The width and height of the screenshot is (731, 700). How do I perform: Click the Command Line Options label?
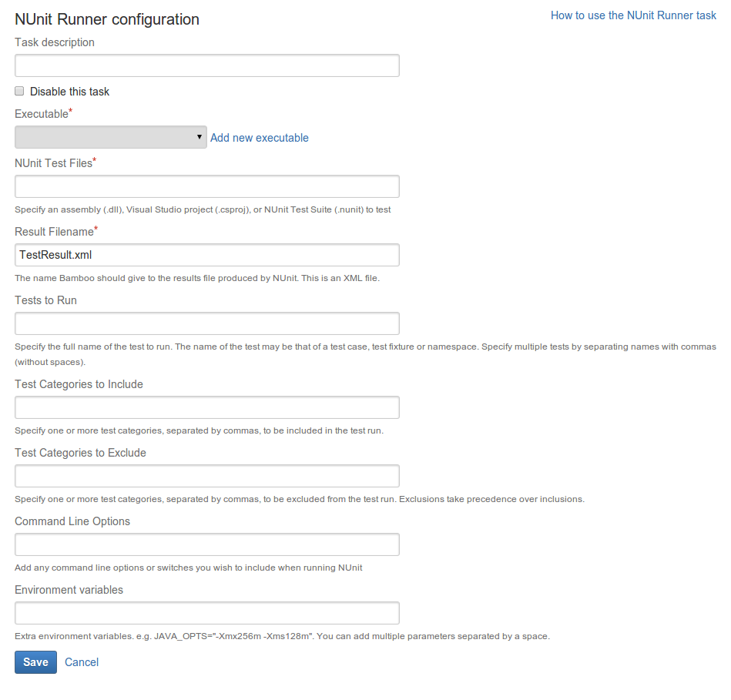(x=72, y=521)
